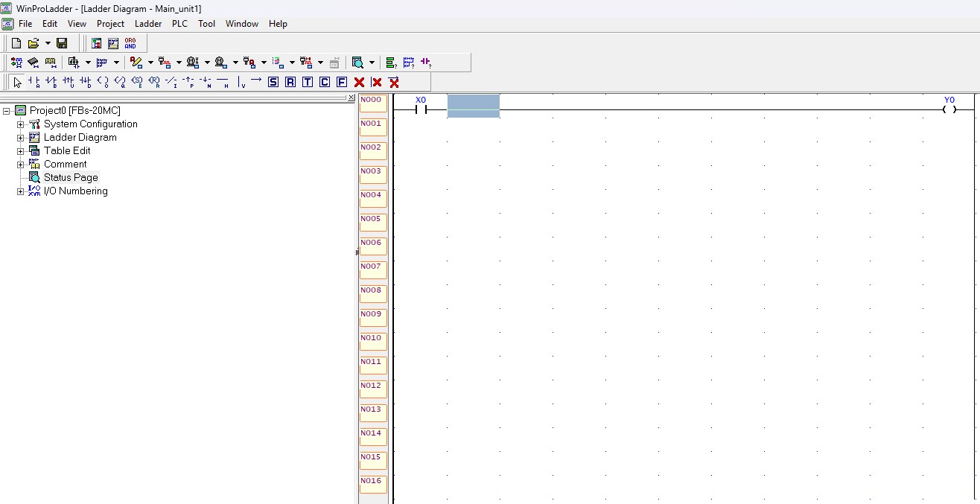Select the falling-edge contact D tool
The width and height of the screenshot is (980, 504).
(x=86, y=82)
